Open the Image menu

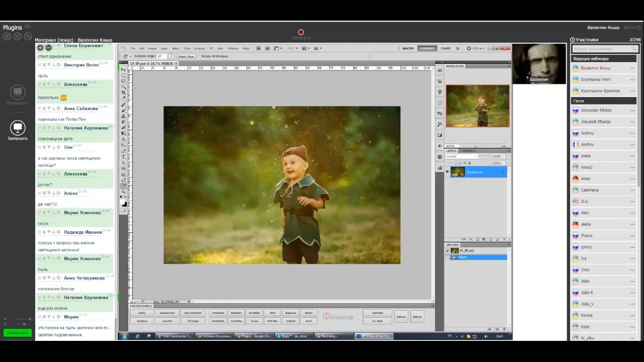(152, 48)
